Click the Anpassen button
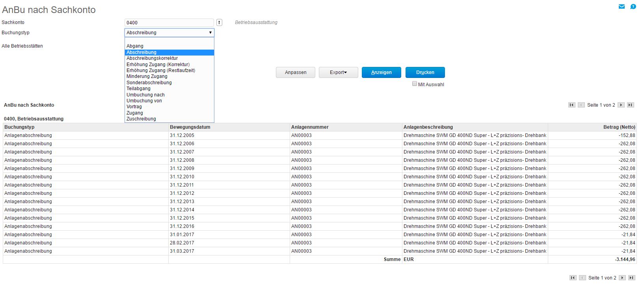The image size is (644, 285). click(296, 72)
